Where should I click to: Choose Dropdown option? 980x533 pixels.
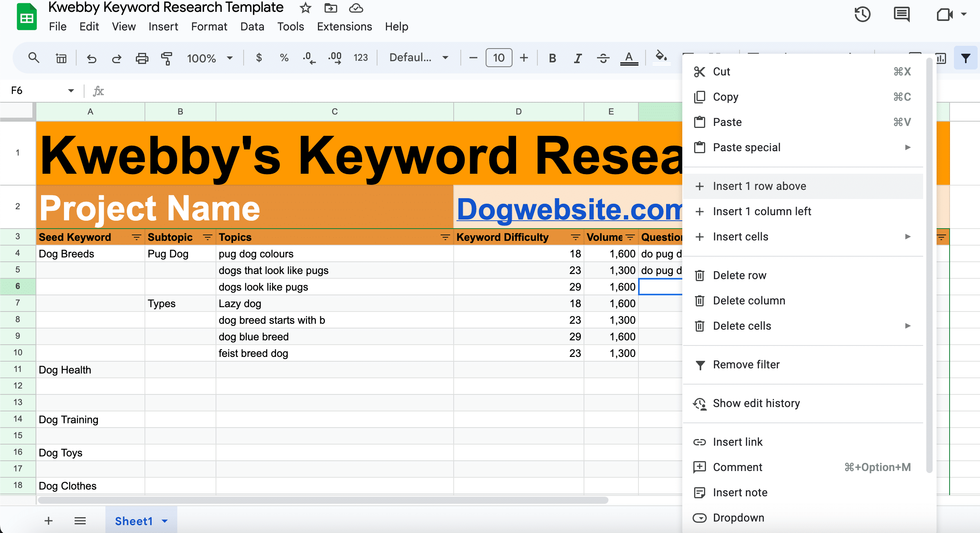click(803, 518)
